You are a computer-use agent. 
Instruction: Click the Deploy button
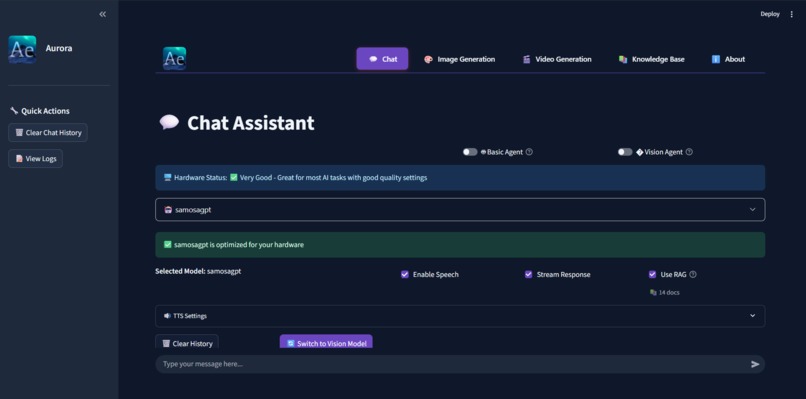tap(770, 14)
